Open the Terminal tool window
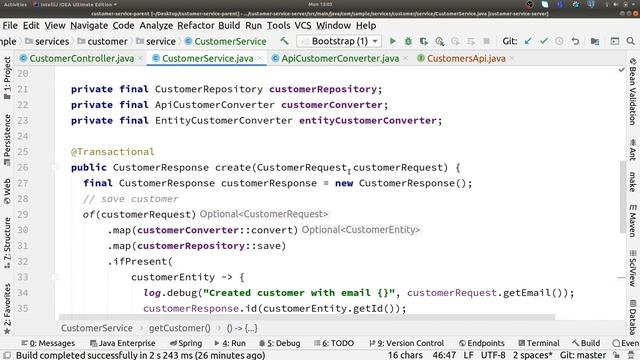The width and height of the screenshot is (640, 360). point(538,343)
